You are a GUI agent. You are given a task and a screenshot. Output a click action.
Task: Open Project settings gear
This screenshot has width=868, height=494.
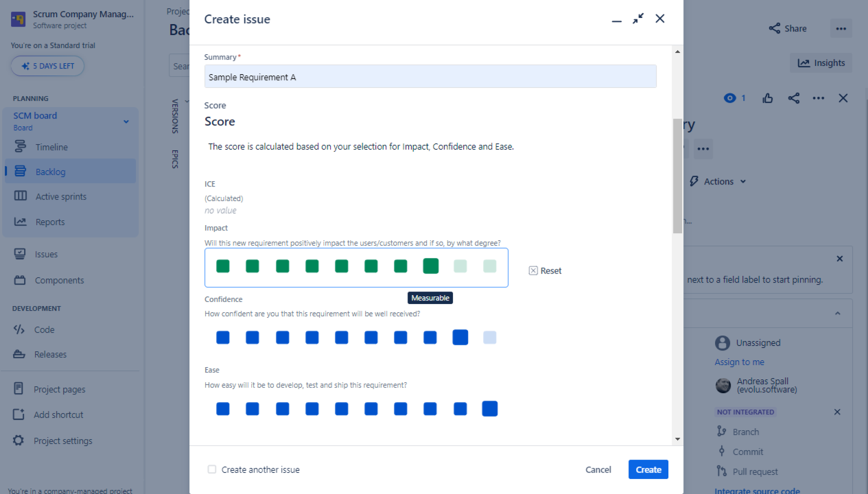pyautogui.click(x=19, y=440)
